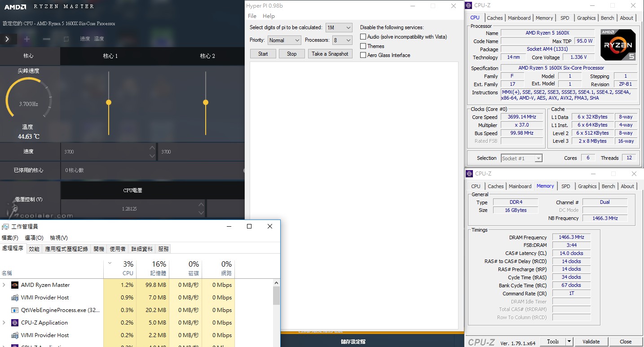Image resolution: width=644 pixels, height=347 pixels.
Task: Open the digits of pi dropdown
Action: click(x=339, y=28)
